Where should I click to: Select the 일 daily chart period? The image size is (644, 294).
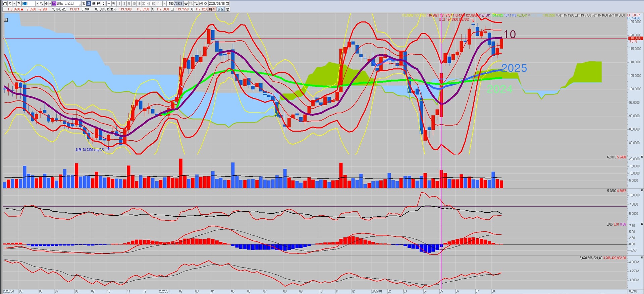(84, 3)
